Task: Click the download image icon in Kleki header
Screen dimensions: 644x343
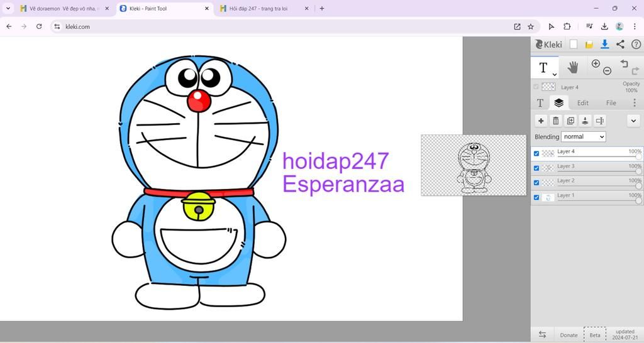Action: tap(604, 44)
